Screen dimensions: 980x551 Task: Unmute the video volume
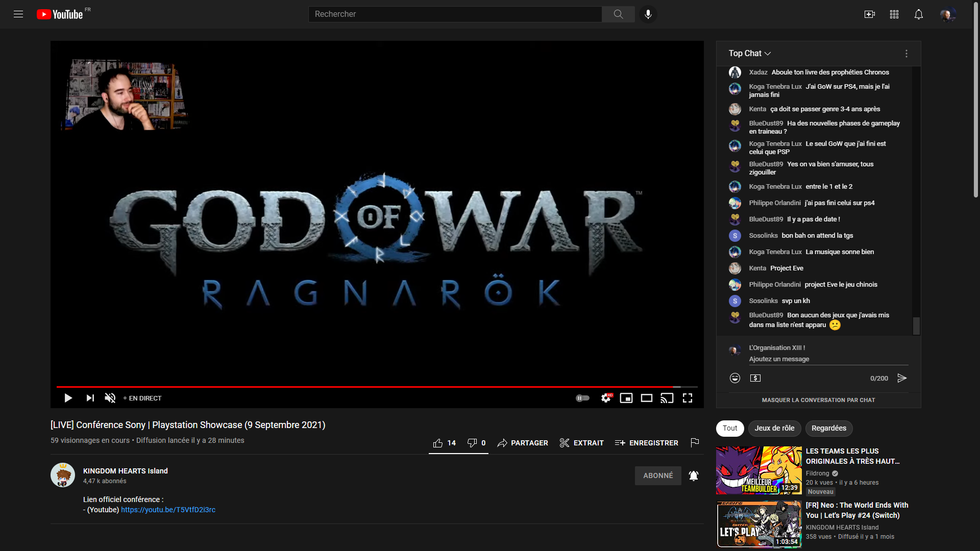pyautogui.click(x=110, y=398)
